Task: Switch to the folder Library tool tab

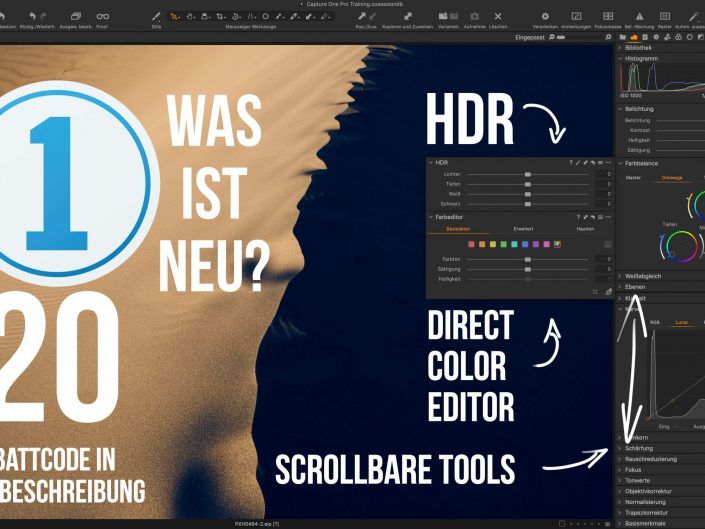Action: 623,37
